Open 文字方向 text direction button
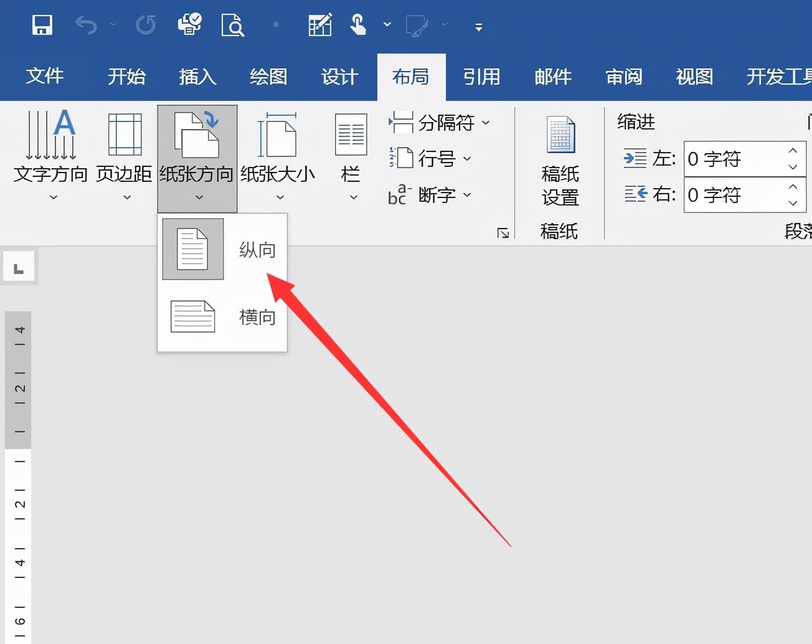Viewport: 812px width, 644px height. pyautogui.click(x=51, y=156)
